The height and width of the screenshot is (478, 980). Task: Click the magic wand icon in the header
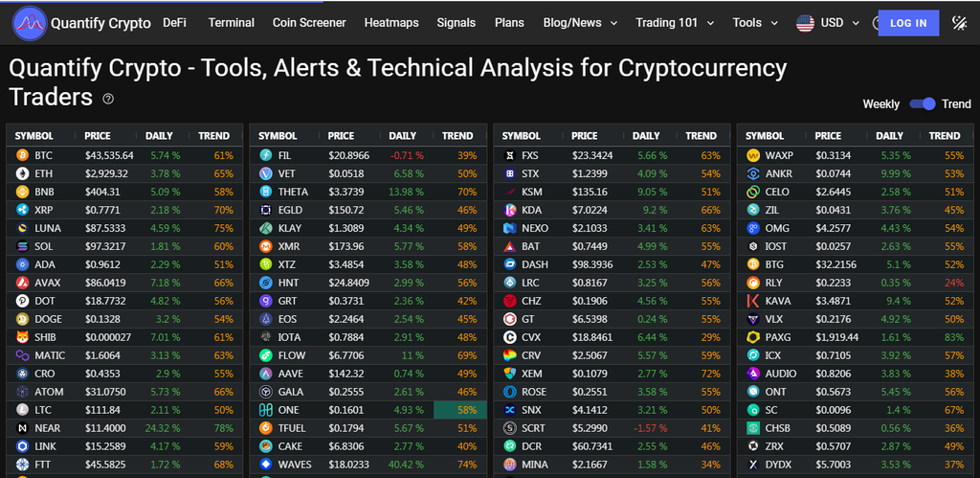[959, 23]
